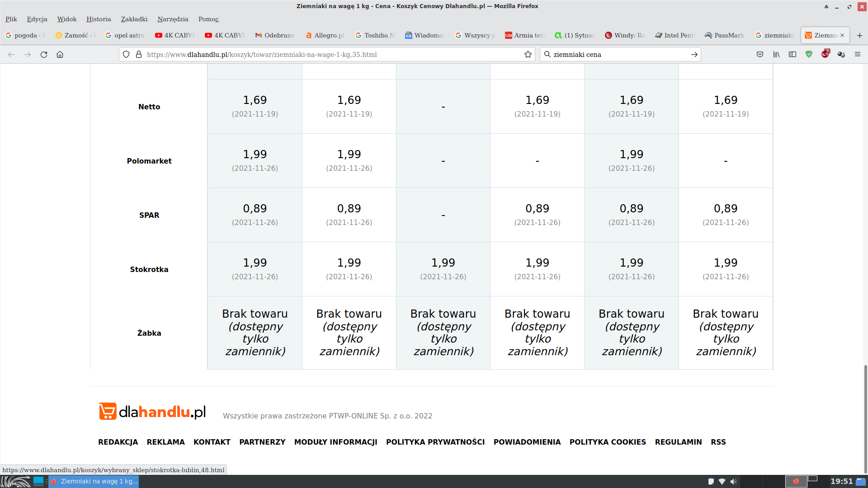Click the volume icon in system tray
Viewport: 868px width, 488px height.
pos(733,482)
